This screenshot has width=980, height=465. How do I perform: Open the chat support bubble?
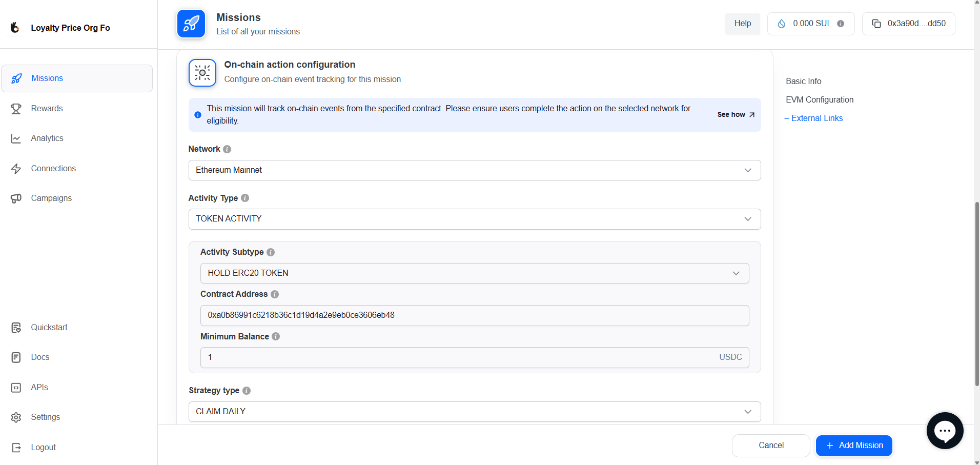[x=945, y=431]
